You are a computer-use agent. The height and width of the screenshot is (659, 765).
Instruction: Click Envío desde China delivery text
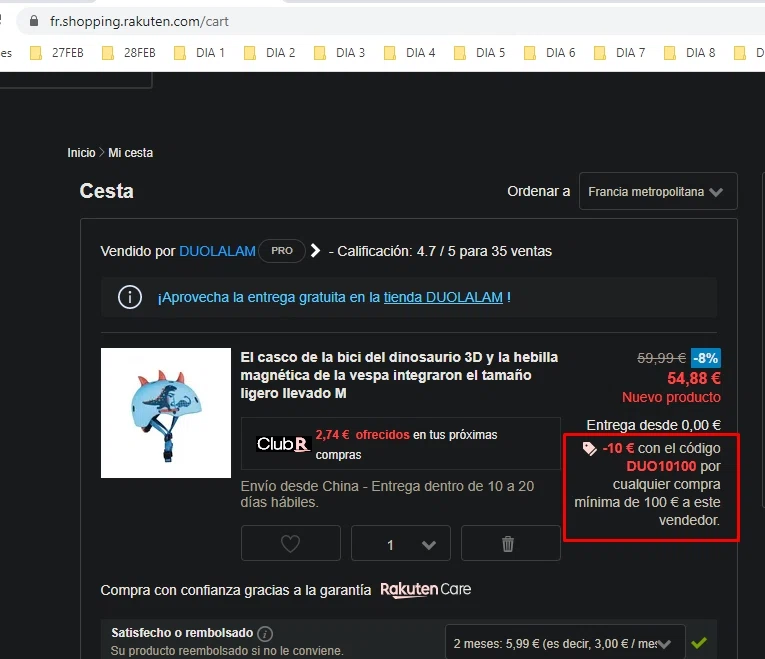point(387,494)
